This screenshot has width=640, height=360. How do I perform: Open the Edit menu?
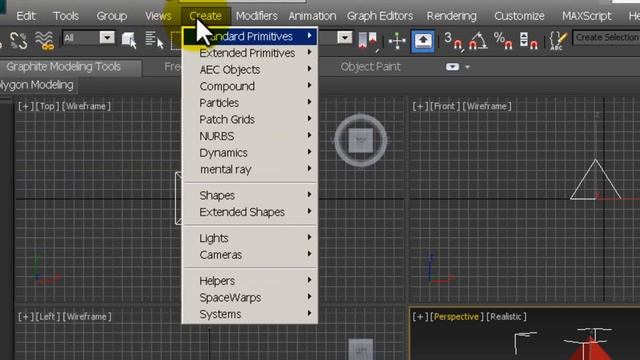(26, 16)
